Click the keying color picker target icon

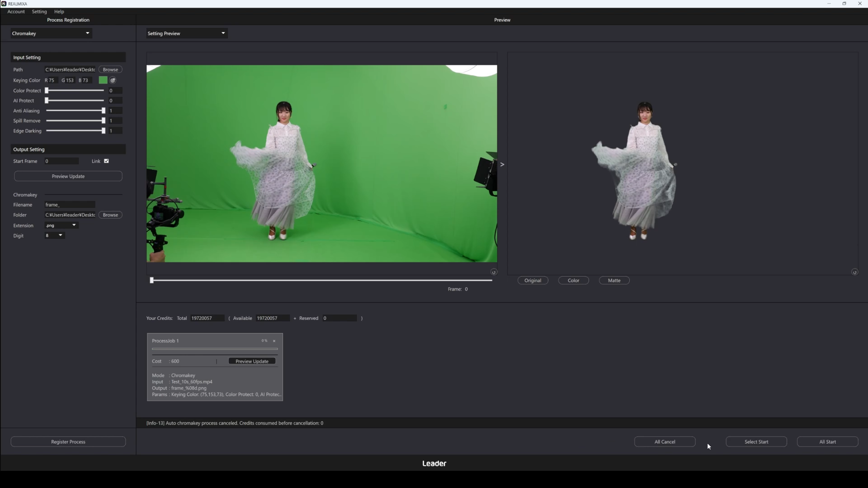113,80
